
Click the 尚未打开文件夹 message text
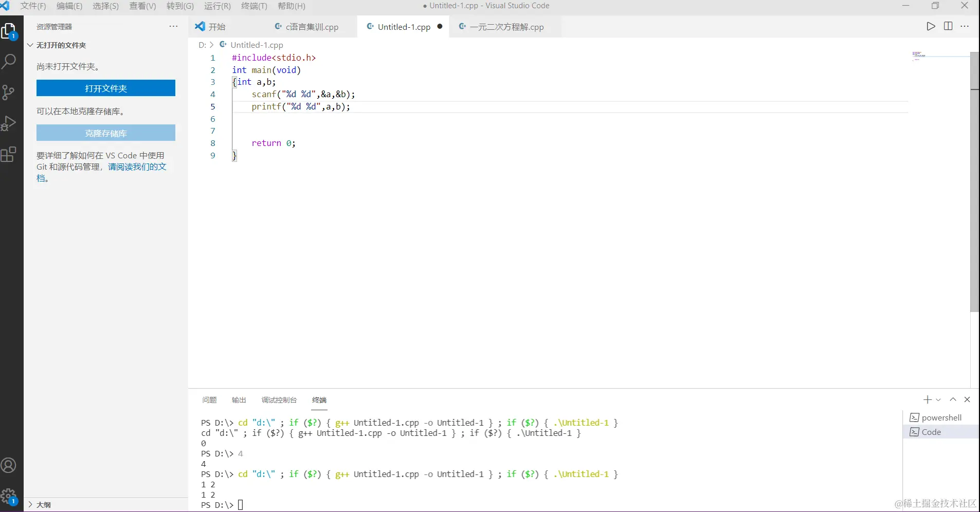(68, 66)
